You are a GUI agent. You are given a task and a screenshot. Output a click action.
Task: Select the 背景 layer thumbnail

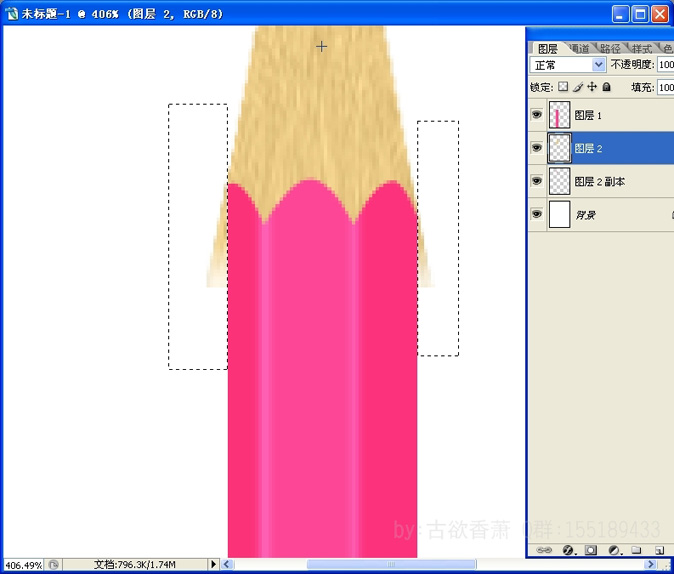560,215
